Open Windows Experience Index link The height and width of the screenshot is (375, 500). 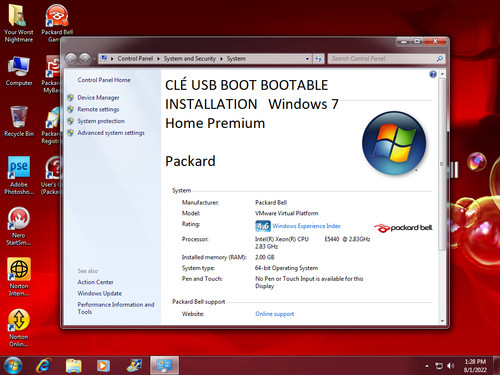(x=306, y=226)
